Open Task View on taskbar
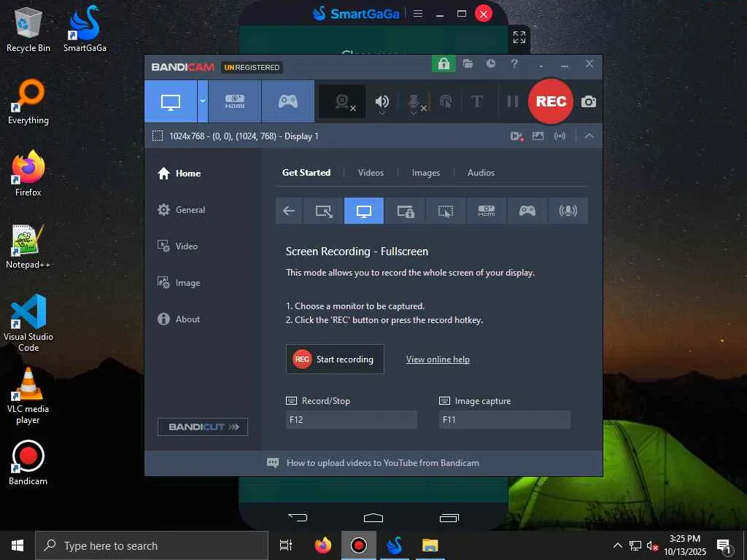Image resolution: width=747 pixels, height=560 pixels. click(x=286, y=545)
